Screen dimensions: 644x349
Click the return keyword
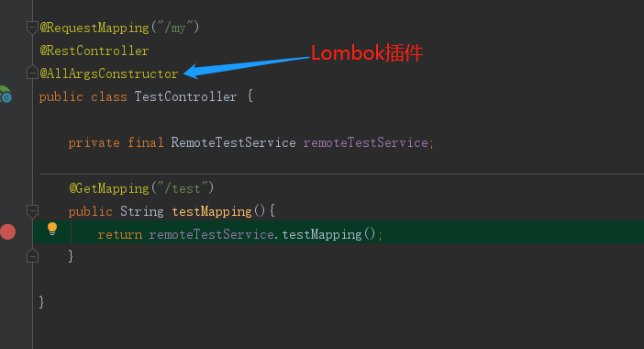pos(120,235)
